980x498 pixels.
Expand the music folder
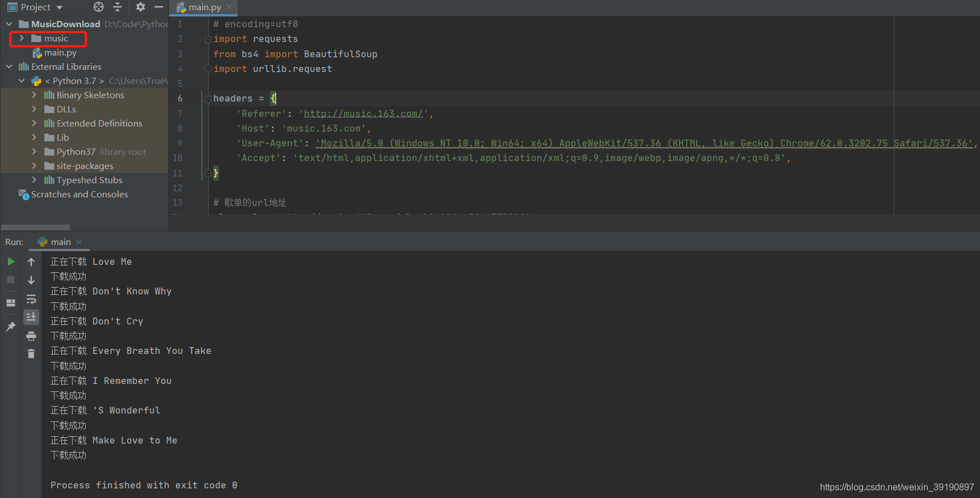point(22,38)
